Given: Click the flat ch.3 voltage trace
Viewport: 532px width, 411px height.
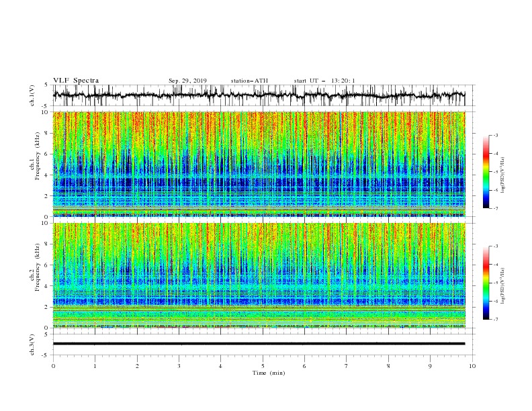Looking at the screenshot, I should point(259,344).
